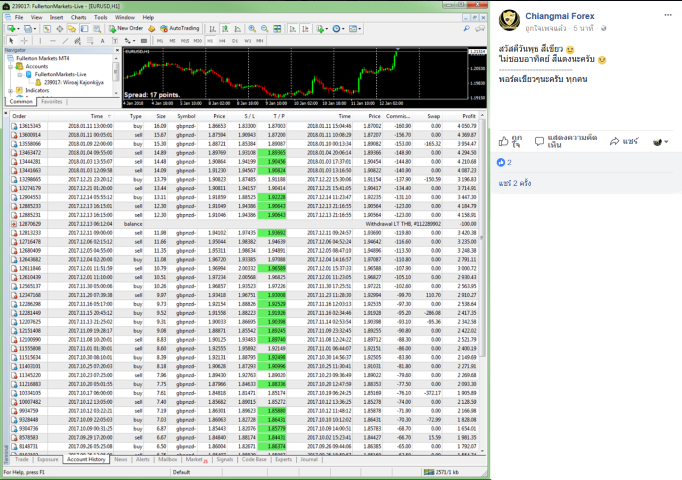The height and width of the screenshot is (480, 682).
Task: Switch to the Trade terminal tab
Action: (x=22, y=460)
